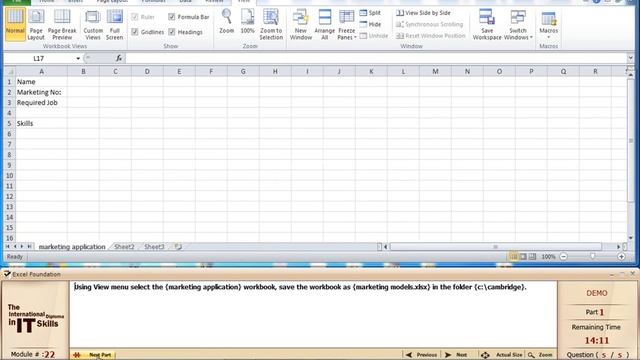Screen dimensions: 640x360
Task: Click exam panel Zoom button
Action: pos(540,355)
